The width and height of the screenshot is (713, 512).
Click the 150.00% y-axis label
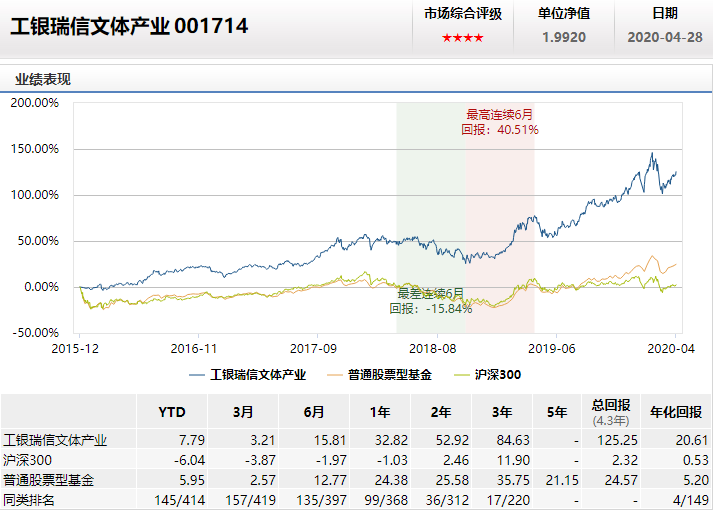35,149
